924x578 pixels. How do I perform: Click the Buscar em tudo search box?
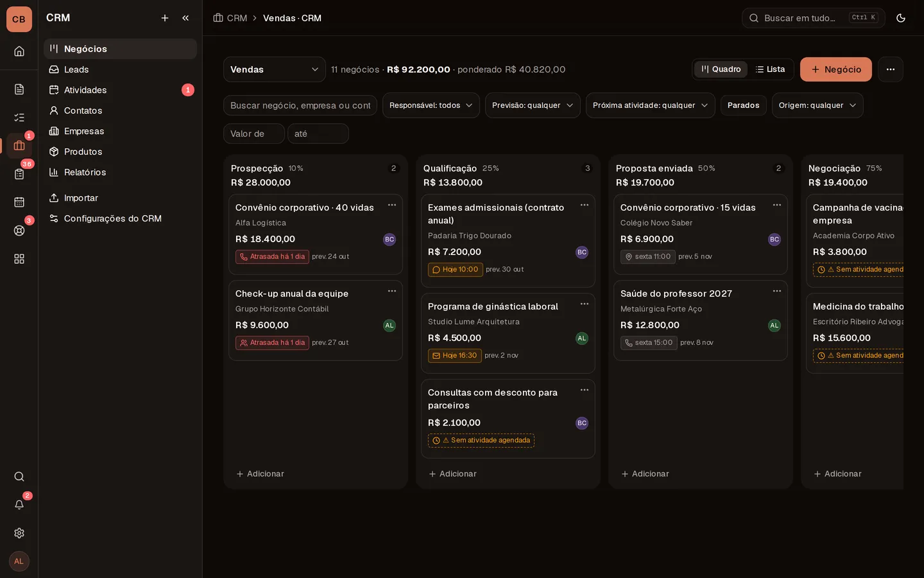point(814,18)
